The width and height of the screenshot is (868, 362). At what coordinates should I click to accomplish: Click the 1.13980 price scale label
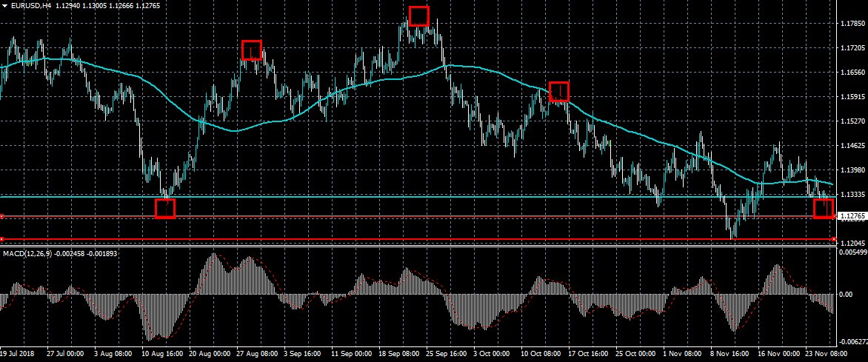[853, 170]
